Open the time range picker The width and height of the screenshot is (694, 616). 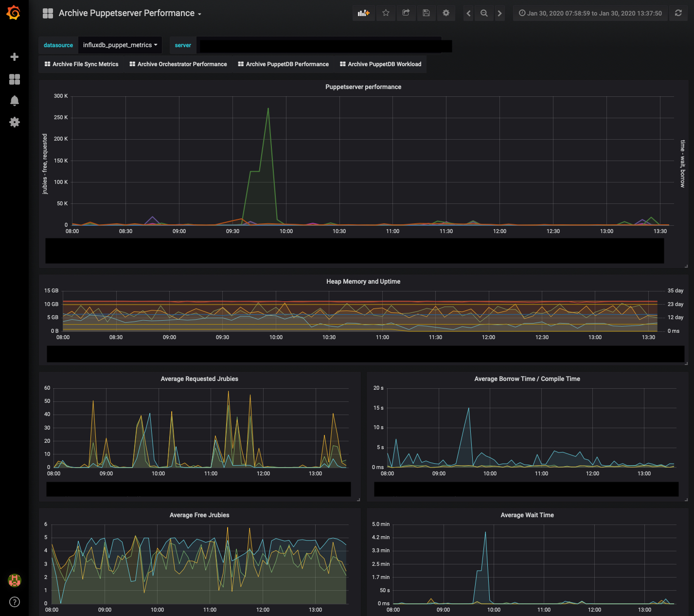[590, 13]
